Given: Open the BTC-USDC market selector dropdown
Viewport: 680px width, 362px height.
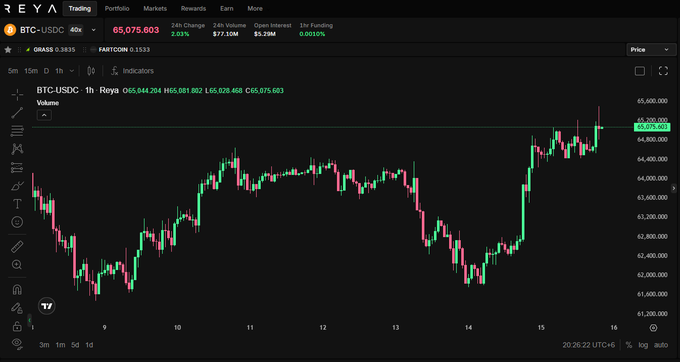Looking at the screenshot, I should point(93,30).
